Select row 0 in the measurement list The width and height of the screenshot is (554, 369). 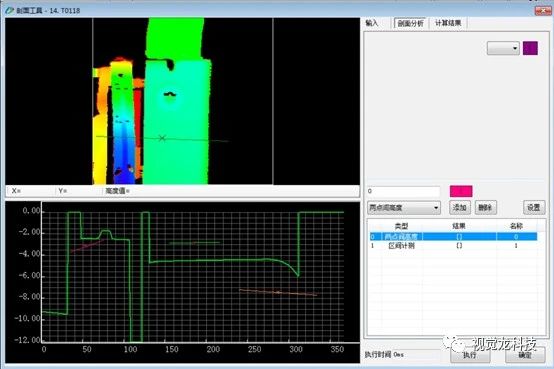(x=453, y=236)
